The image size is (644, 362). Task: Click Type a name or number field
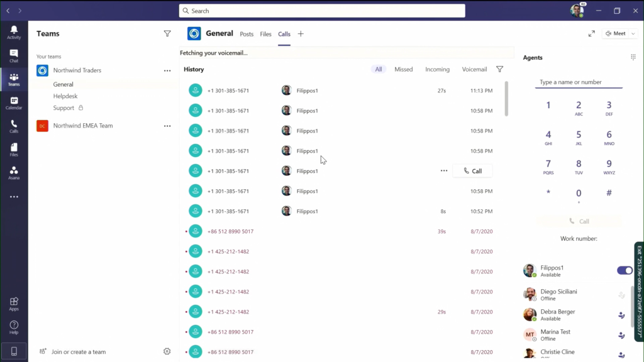579,82
